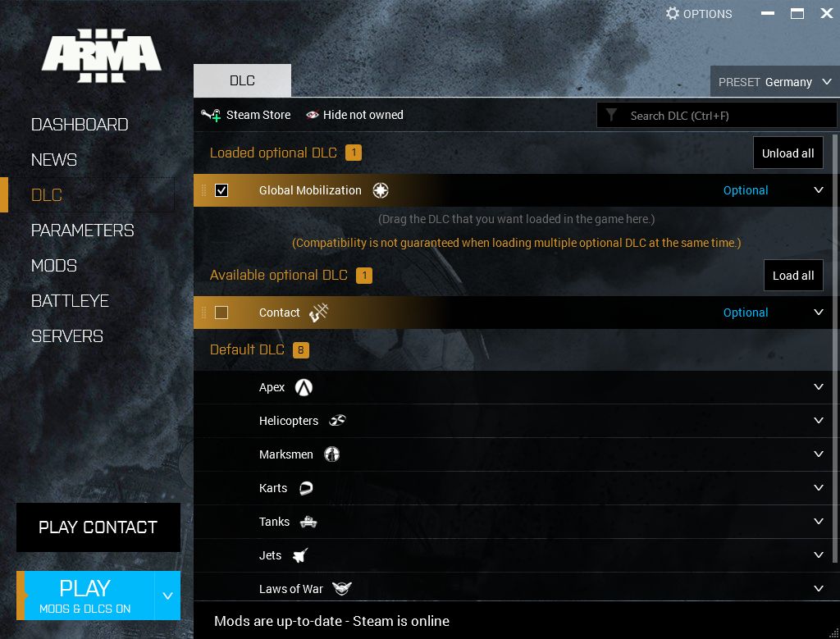Click the search filter funnel icon
840x639 pixels.
(x=611, y=115)
